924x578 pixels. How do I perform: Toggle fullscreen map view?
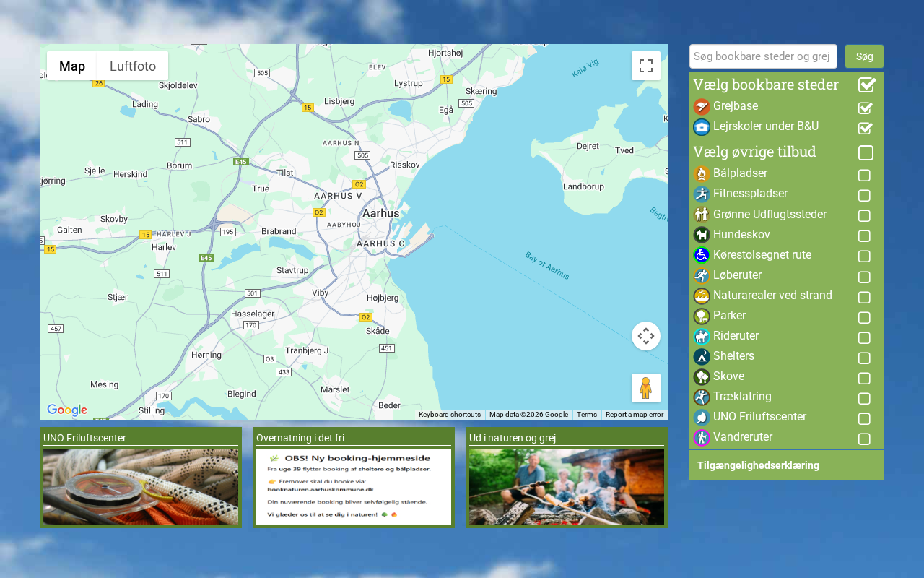(646, 66)
